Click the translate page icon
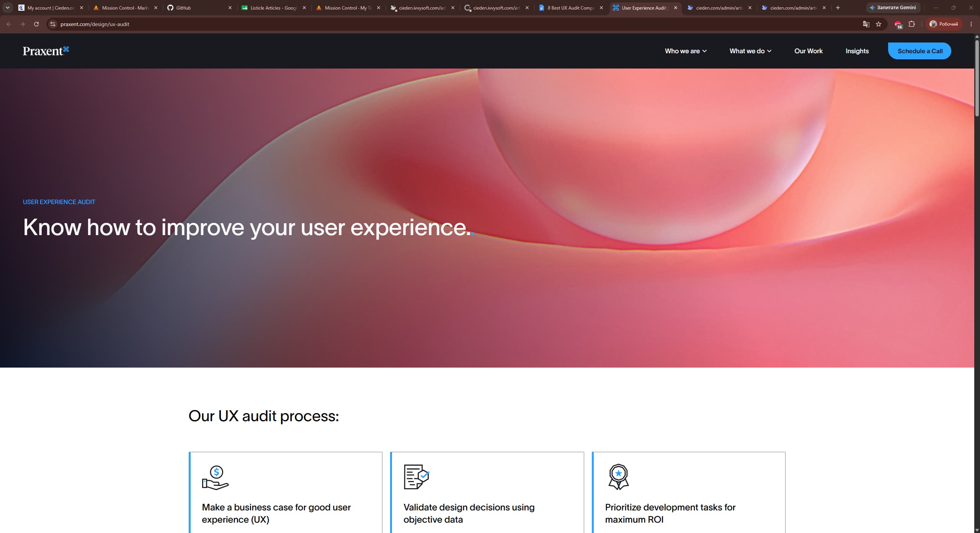980x533 pixels. (x=866, y=24)
